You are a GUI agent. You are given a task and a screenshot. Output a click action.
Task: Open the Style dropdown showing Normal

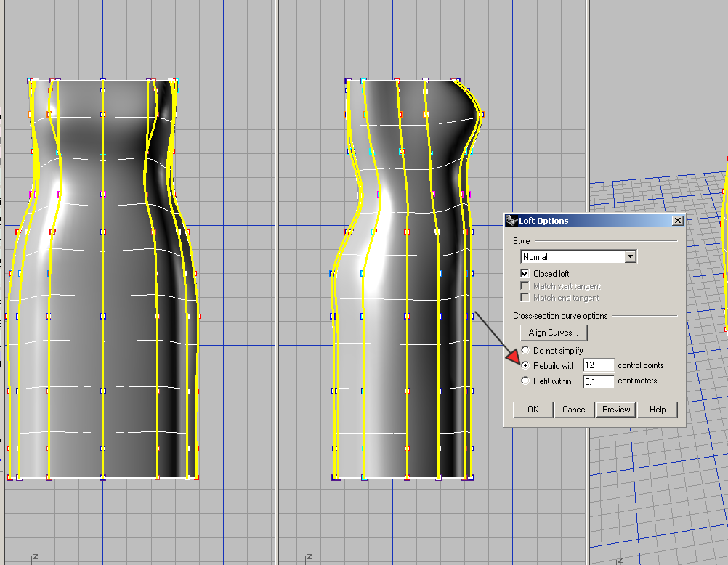click(572, 257)
